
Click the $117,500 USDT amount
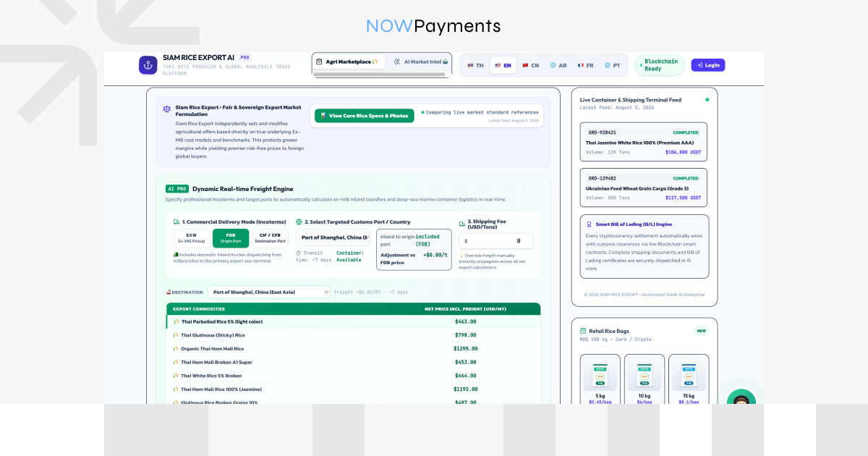pos(683,198)
